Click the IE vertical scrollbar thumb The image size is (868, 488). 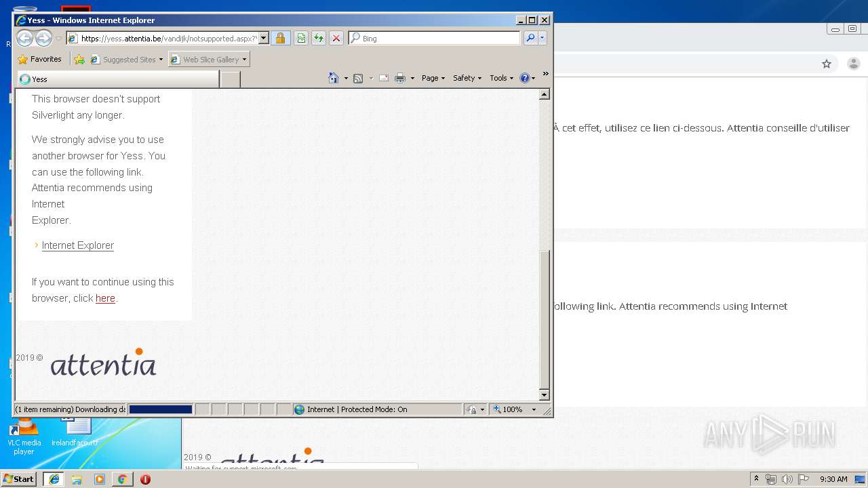(x=545, y=319)
